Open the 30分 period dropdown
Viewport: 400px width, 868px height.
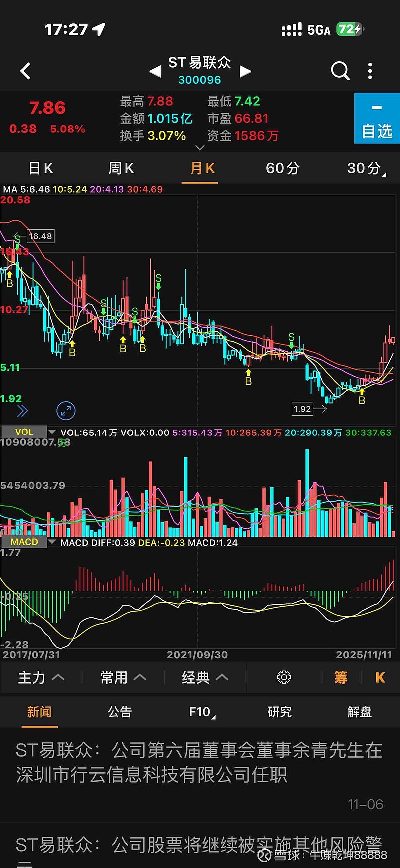(366, 168)
